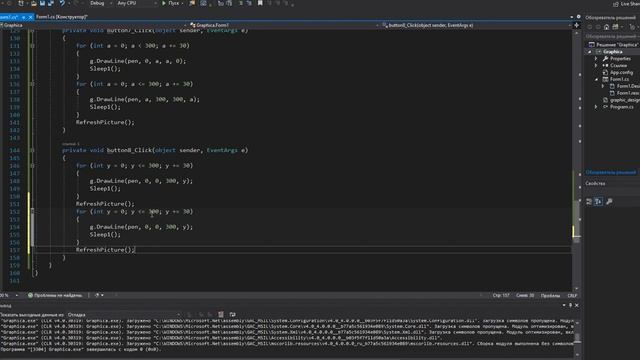The image size is (640, 360).
Task: Expand the Ссылки references node
Action: click(x=596, y=66)
